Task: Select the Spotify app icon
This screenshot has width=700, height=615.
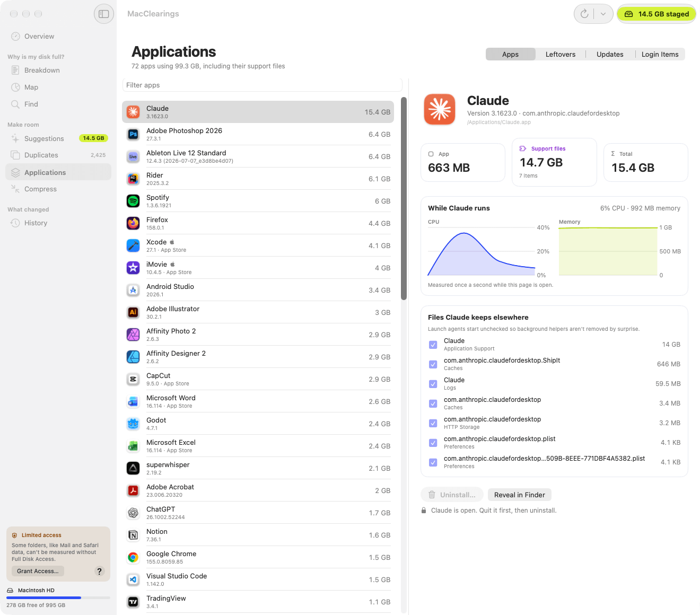Action: coord(133,201)
